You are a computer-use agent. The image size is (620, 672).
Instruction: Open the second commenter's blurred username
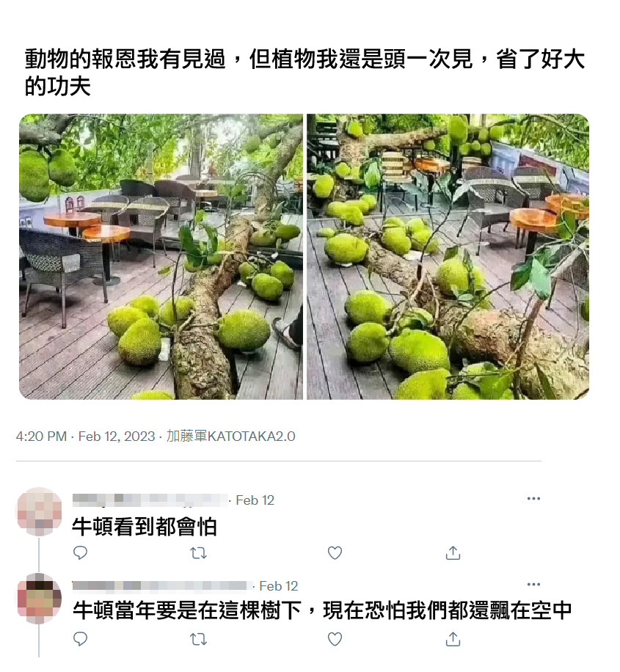pyautogui.click(x=161, y=585)
